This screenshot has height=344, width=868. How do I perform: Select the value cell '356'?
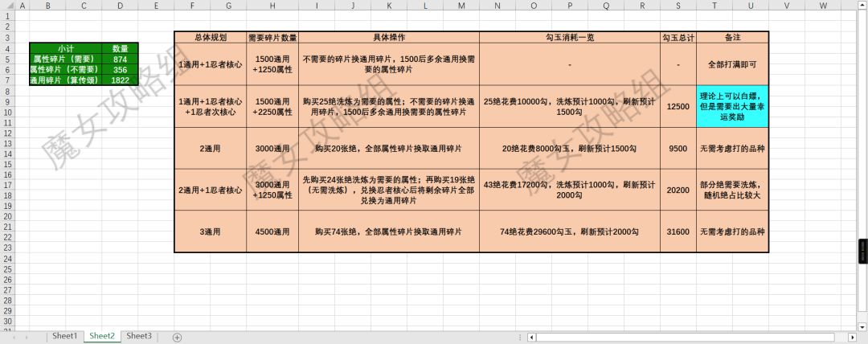(x=120, y=70)
